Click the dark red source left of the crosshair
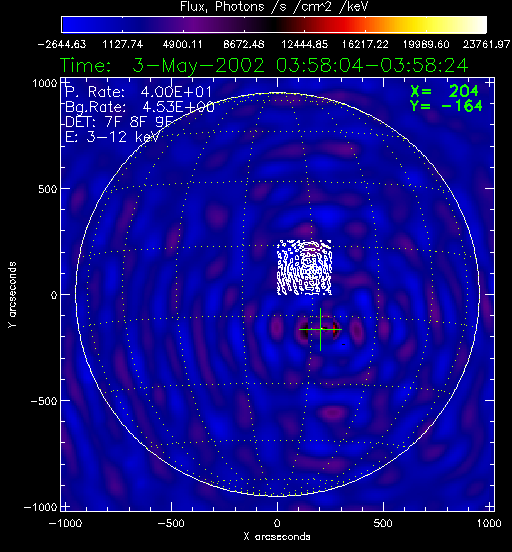Screen dimensions: 512x552 (x=303, y=330)
